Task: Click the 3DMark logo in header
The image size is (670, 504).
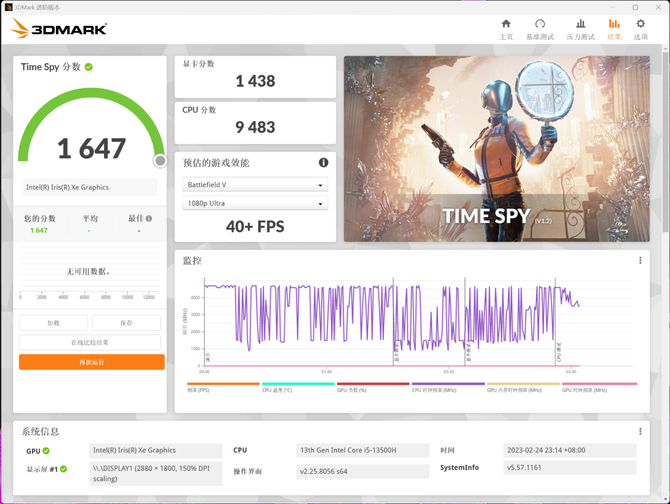Action: [59, 29]
